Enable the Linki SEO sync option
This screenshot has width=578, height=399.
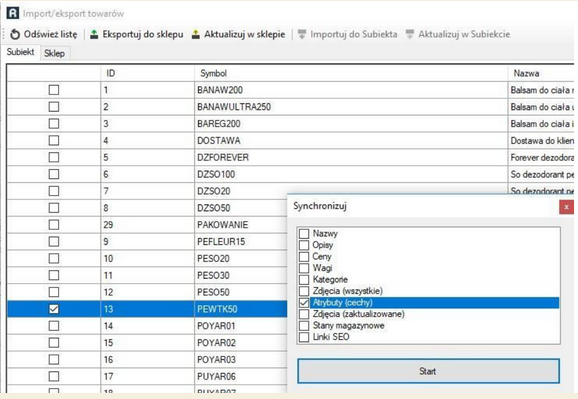[304, 337]
